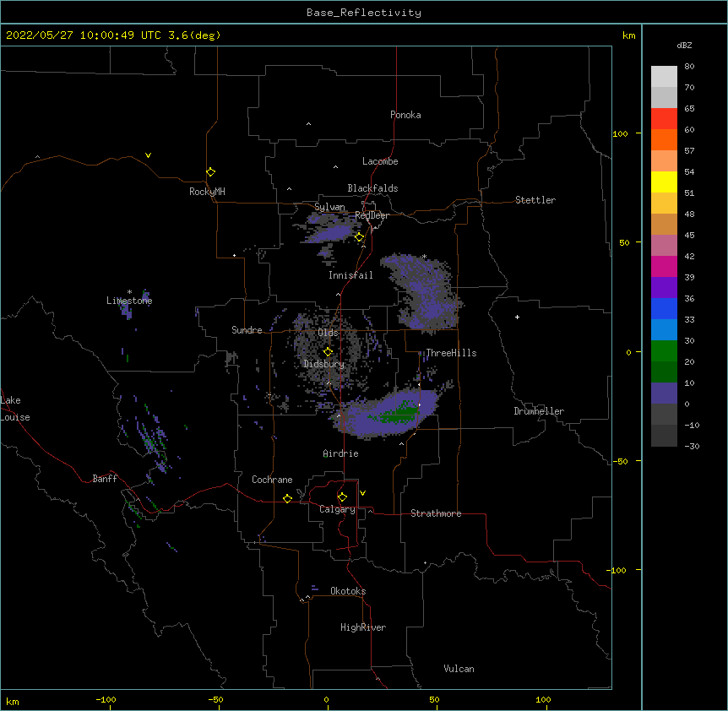Select the pink 45 dBZ legend swatch
This screenshot has width=728, height=711.
tap(664, 245)
